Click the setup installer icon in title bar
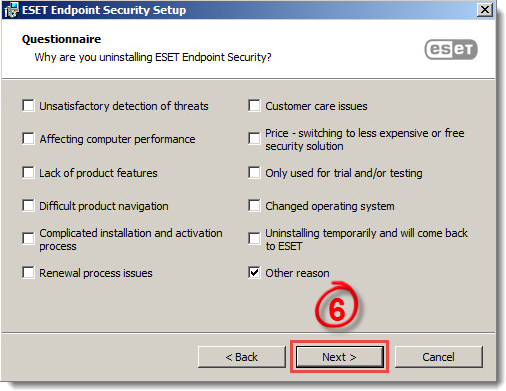506x391 pixels. [x=11, y=10]
